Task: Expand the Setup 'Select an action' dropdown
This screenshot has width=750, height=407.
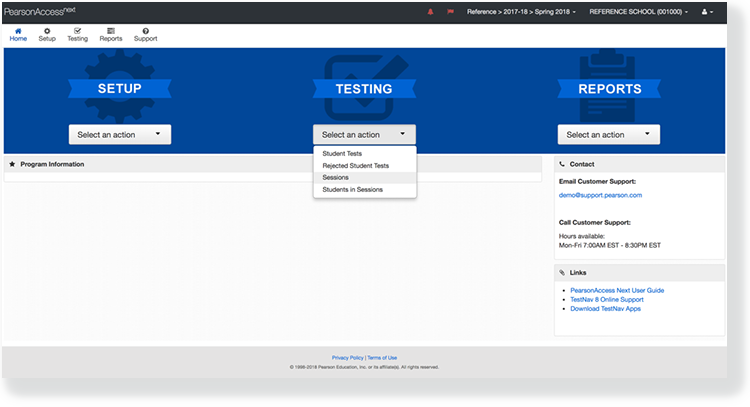Action: [120, 134]
